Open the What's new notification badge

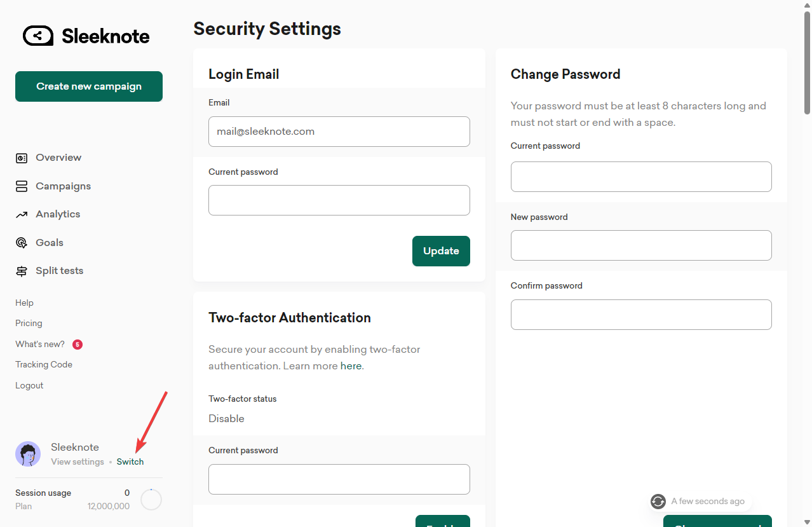[78, 345]
